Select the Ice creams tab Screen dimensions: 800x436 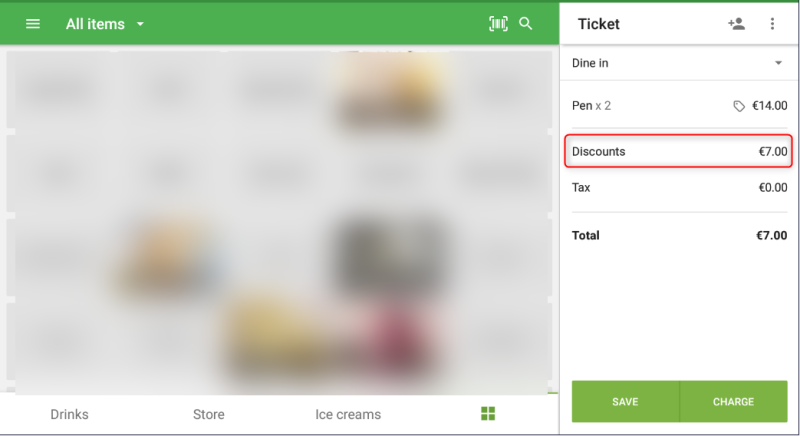click(348, 414)
